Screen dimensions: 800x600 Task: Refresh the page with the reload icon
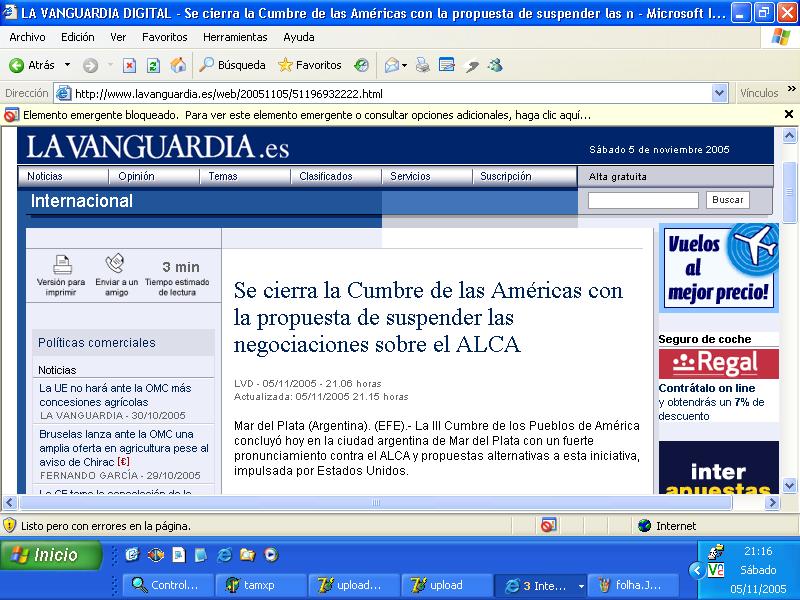pyautogui.click(x=153, y=65)
